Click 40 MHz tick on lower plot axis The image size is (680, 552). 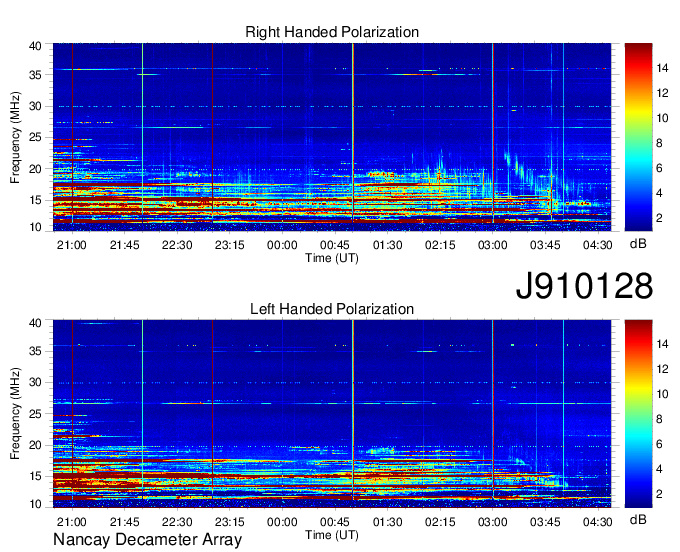click(x=36, y=323)
